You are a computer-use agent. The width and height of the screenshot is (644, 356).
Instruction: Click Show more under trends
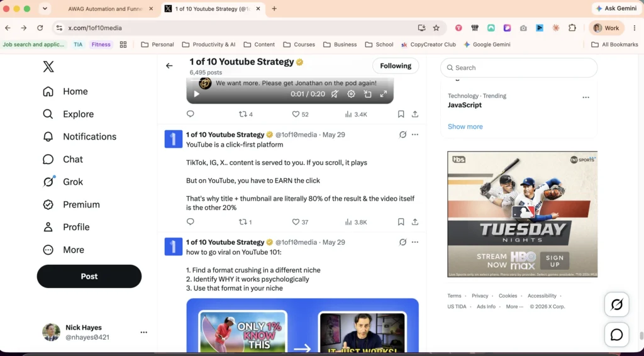coord(465,126)
